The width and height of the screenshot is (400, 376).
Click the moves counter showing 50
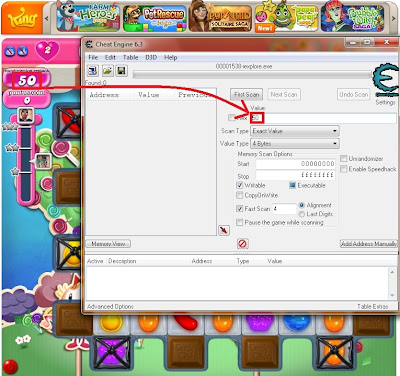pos(27,80)
